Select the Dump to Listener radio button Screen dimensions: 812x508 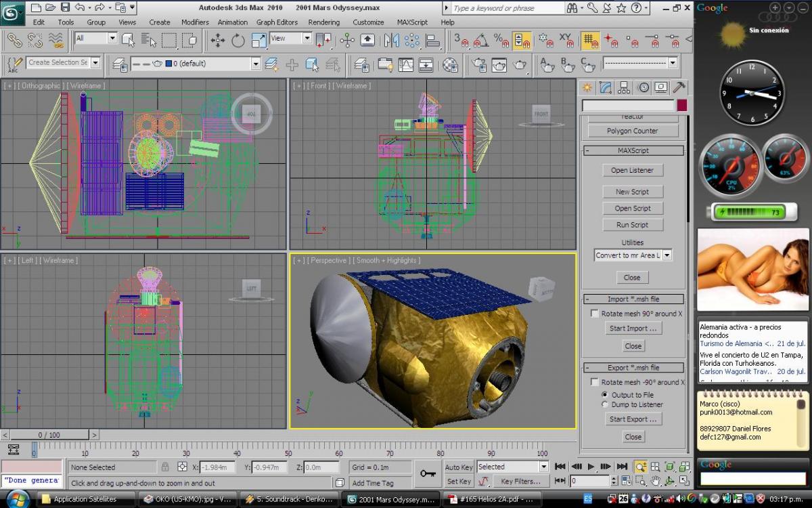[605, 404]
